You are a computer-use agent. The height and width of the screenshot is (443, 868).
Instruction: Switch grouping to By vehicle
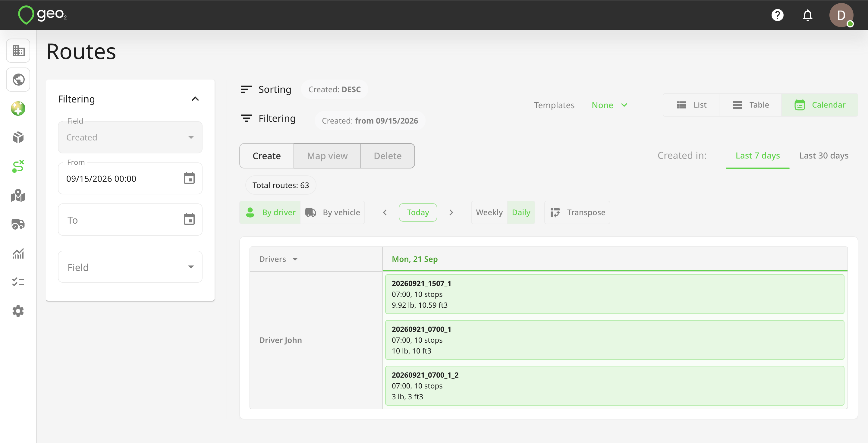tap(333, 212)
